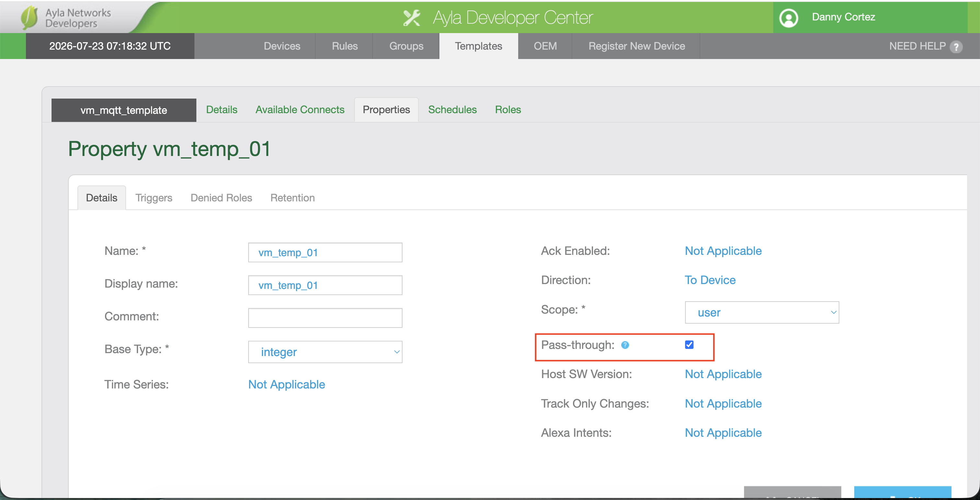Click the Time Series Not Applicable value
This screenshot has width=980, height=500.
286,385
